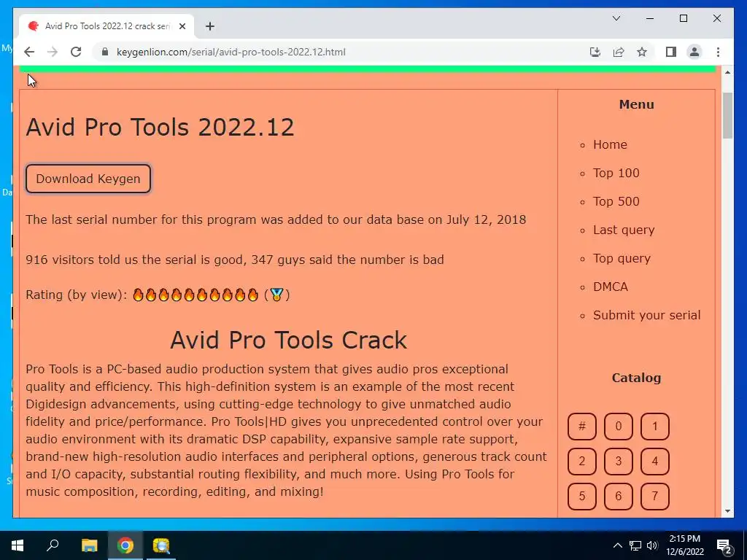Viewport: 747px width, 560px height.
Task: Click the 4 catalog button
Action: 654,461
